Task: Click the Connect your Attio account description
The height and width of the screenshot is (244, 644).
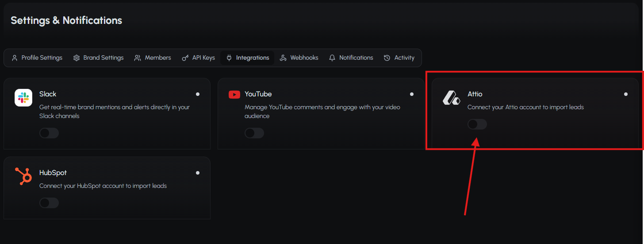Action: coord(525,107)
